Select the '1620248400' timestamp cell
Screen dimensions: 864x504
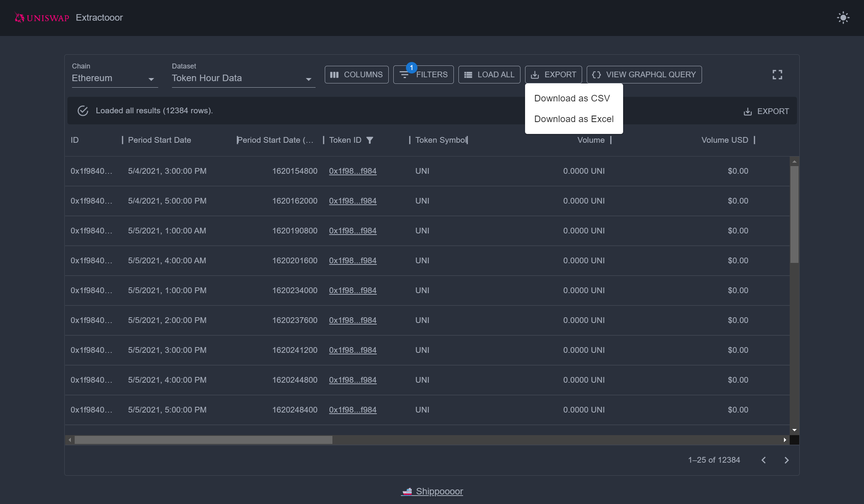click(x=295, y=410)
